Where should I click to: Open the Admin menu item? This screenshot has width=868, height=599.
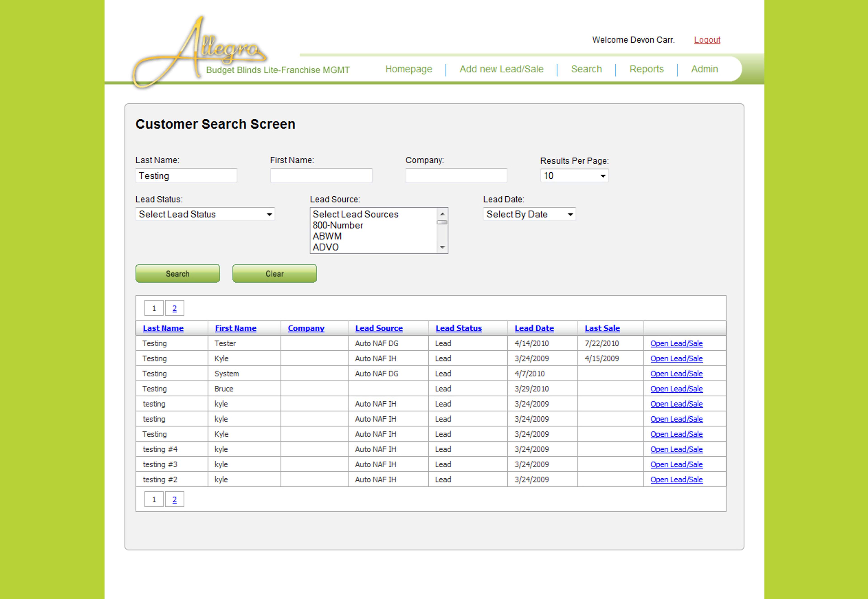pyautogui.click(x=704, y=69)
